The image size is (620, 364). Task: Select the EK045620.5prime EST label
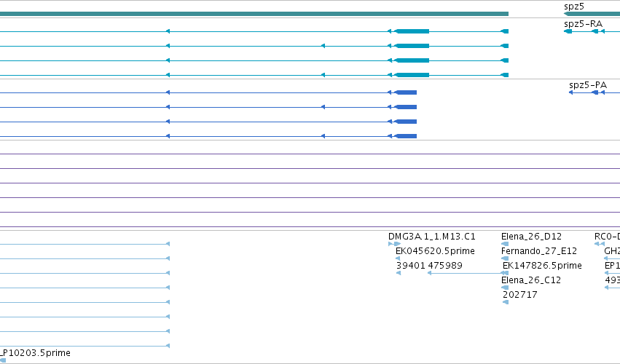tap(435, 251)
